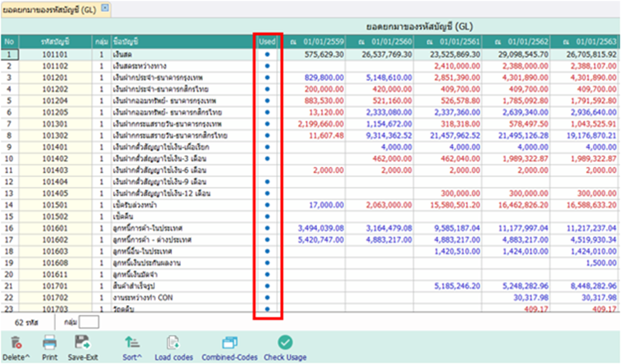Select account code 101611

[55, 274]
